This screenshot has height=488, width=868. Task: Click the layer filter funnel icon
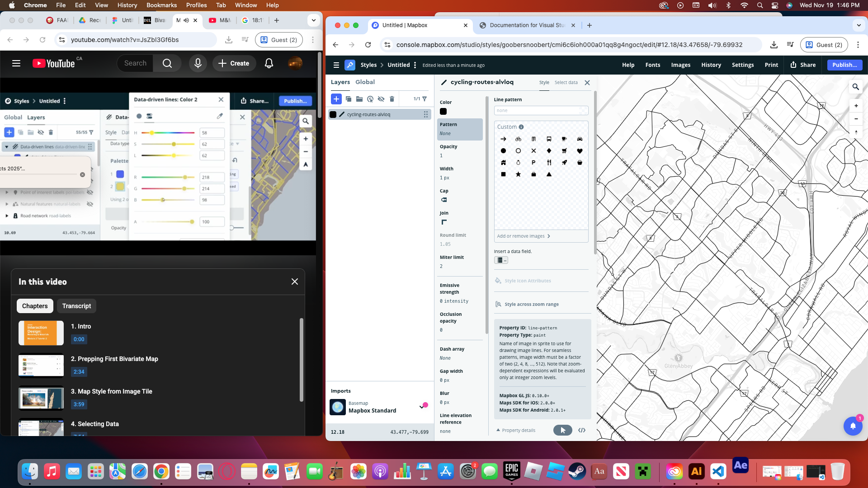point(425,99)
